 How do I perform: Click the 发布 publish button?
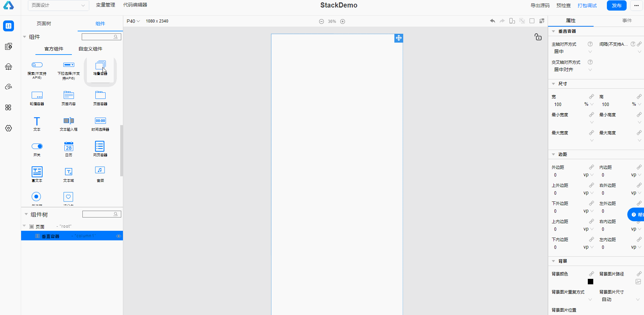point(616,5)
